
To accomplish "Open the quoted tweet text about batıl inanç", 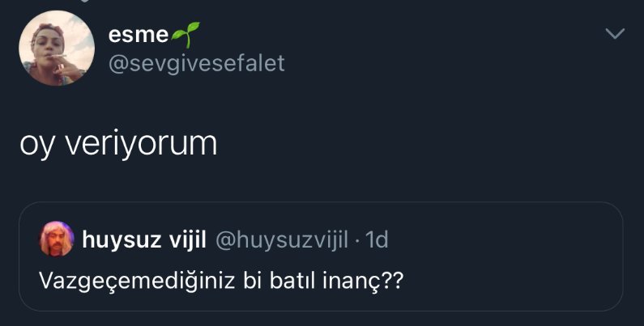I will click(x=221, y=281).
